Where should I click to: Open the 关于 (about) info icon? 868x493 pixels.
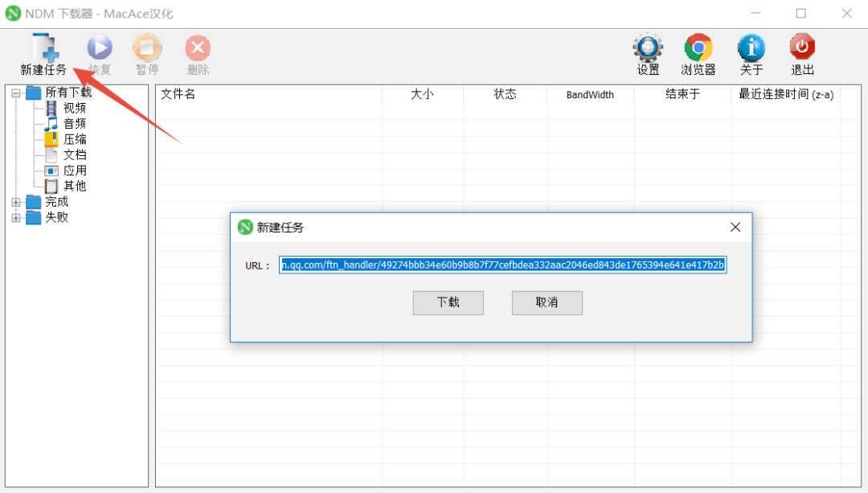pos(751,48)
